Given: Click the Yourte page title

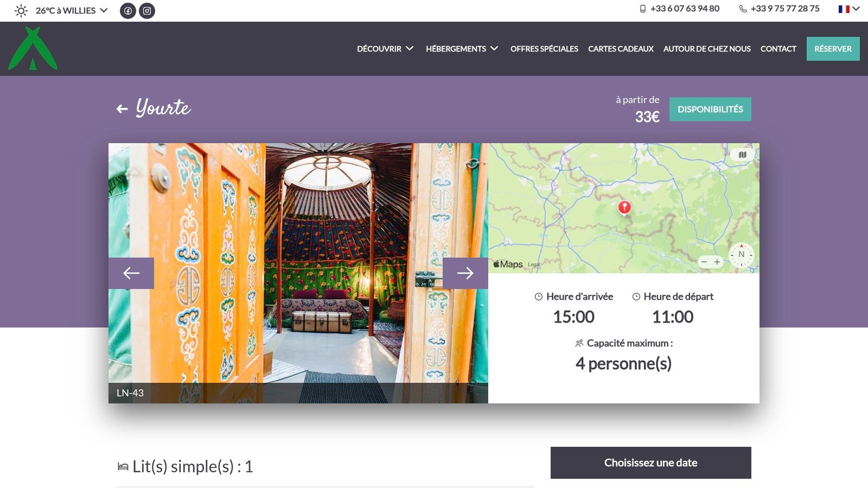Looking at the screenshot, I should [x=163, y=107].
